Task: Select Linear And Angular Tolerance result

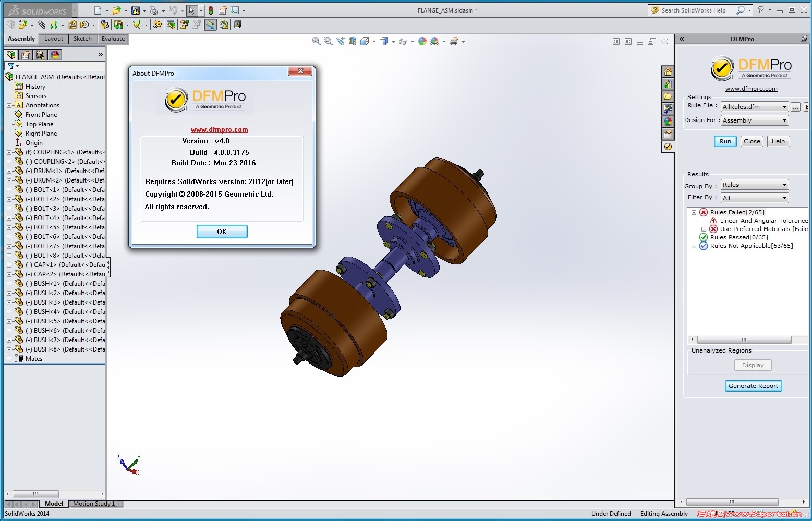Action: click(764, 221)
